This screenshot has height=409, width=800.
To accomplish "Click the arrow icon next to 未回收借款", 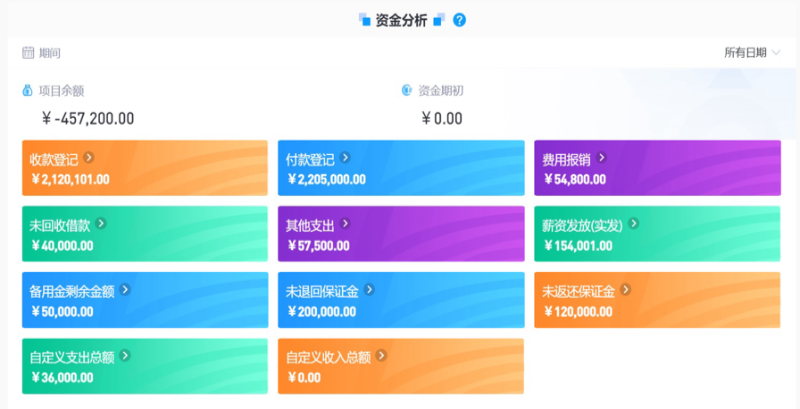I will click(102, 224).
